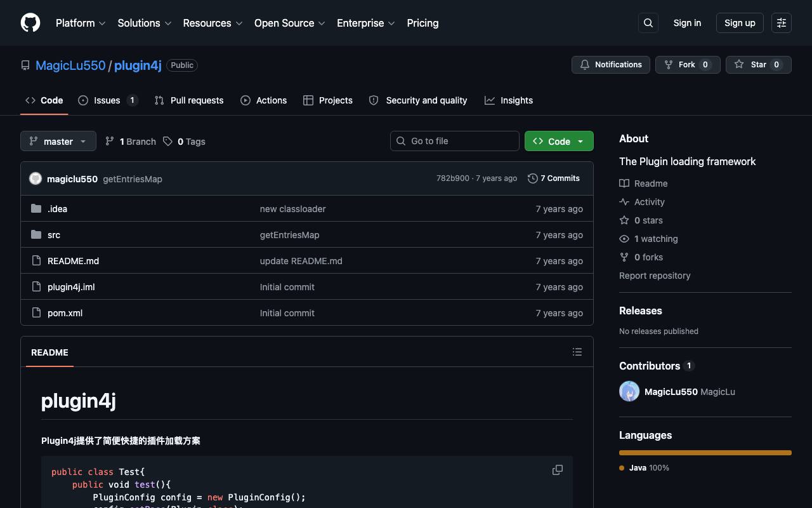Click the book icon next to Readme
Viewport: 812px width, 508px height.
[x=624, y=184]
